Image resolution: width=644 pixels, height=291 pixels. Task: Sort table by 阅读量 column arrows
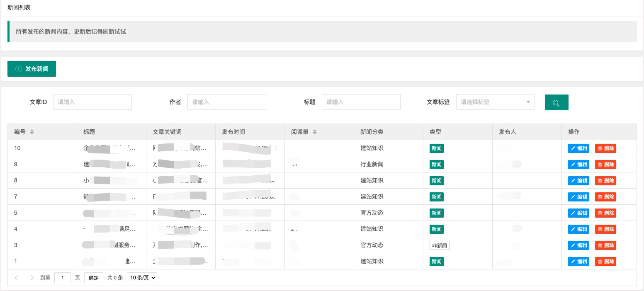click(x=315, y=132)
